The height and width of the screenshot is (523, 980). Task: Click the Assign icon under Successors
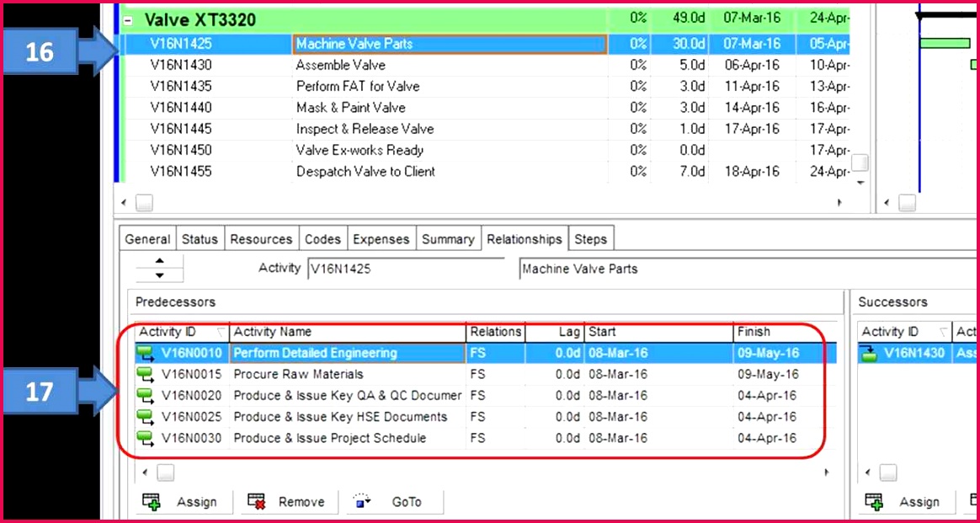(x=875, y=502)
